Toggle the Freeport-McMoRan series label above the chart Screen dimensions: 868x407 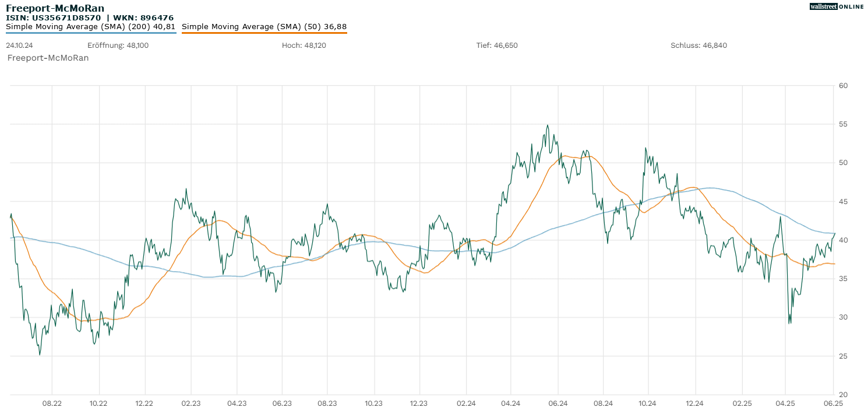(x=48, y=58)
